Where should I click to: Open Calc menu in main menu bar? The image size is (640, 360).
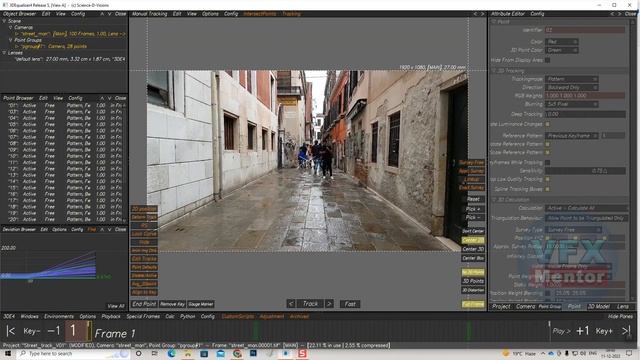tap(170, 316)
